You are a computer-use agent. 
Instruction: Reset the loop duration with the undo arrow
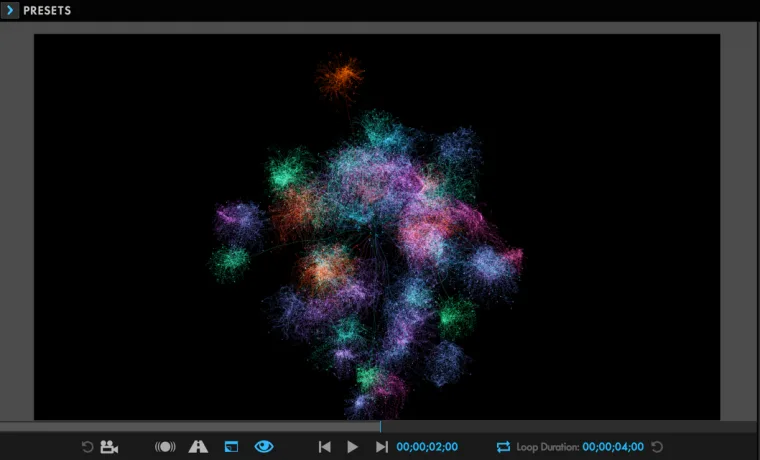(657, 446)
